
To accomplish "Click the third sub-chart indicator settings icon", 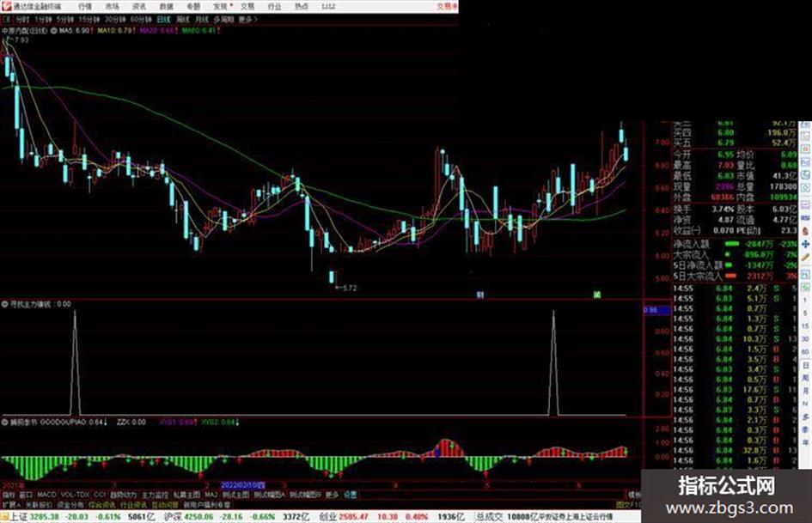I will pos(5,422).
